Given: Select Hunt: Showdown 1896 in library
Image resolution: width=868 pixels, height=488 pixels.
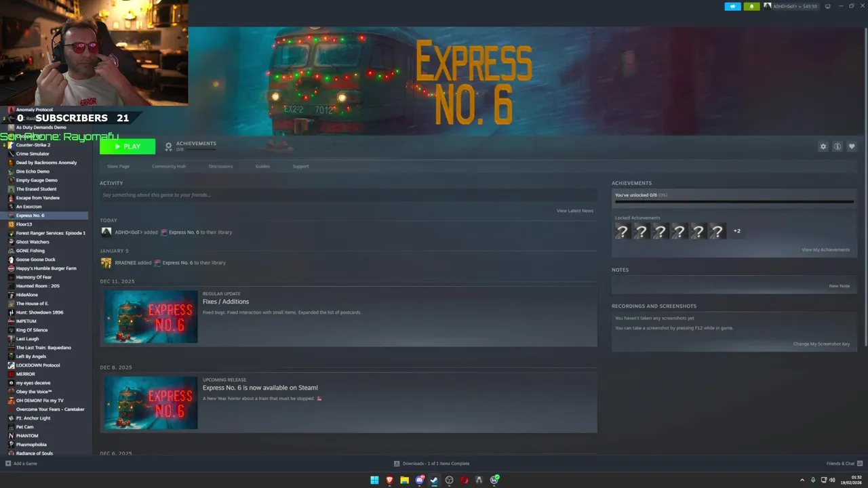Looking at the screenshot, I should click(39, 312).
